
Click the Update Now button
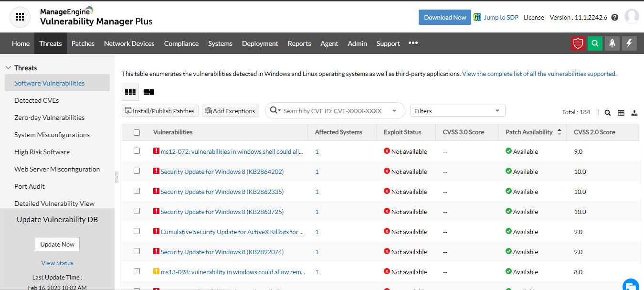tap(57, 244)
